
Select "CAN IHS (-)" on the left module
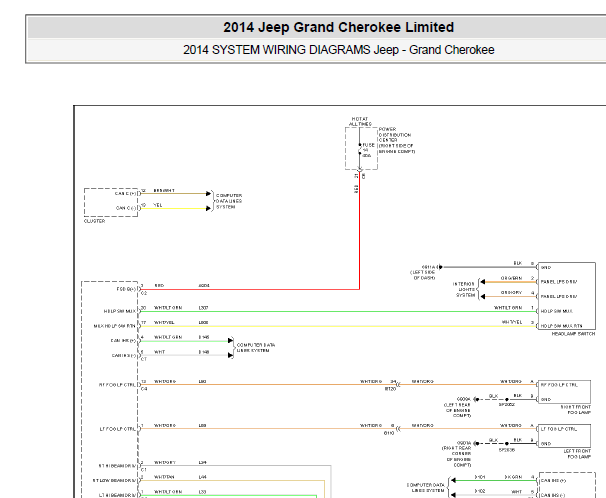[x=124, y=355]
